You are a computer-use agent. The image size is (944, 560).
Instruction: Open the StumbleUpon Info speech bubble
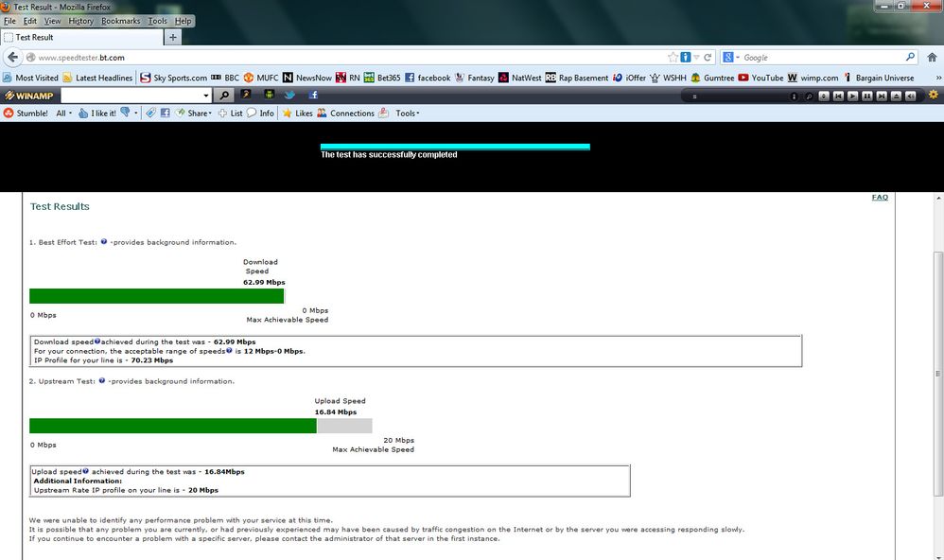(x=260, y=113)
